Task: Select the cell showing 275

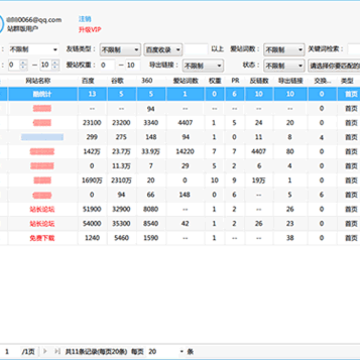Action: coord(121,137)
